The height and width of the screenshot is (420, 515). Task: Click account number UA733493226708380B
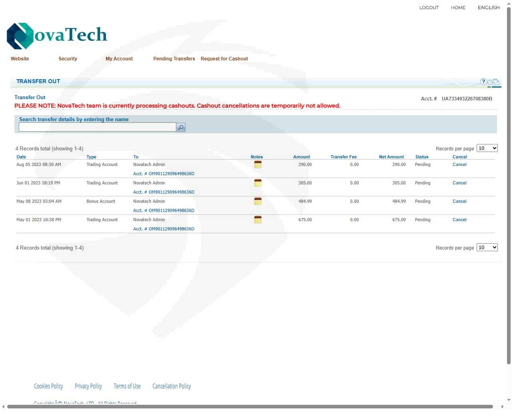click(467, 99)
